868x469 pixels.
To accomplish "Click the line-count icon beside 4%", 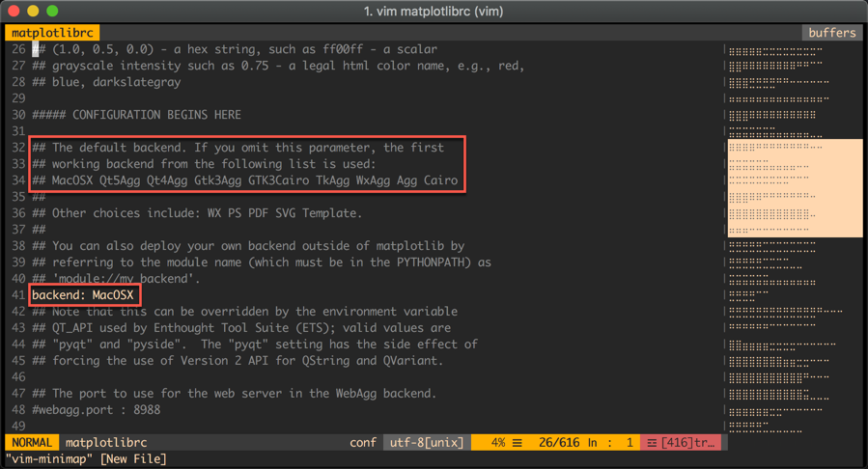I will [x=518, y=443].
